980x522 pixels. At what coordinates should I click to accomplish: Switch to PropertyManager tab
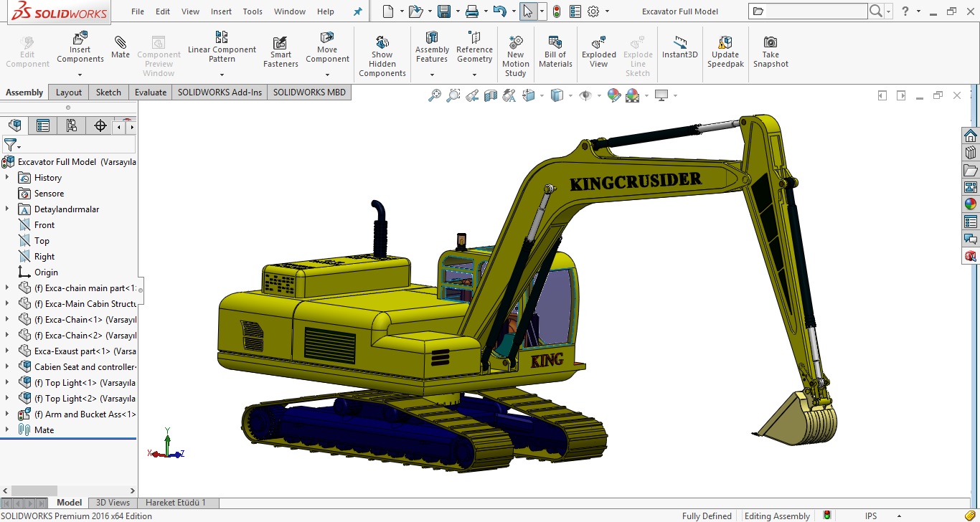pyautogui.click(x=43, y=126)
